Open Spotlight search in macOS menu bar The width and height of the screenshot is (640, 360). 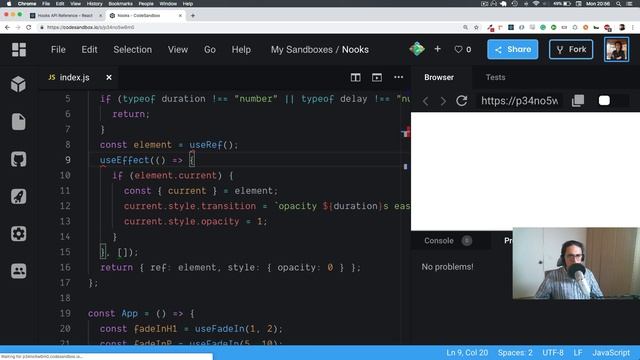[x=619, y=4]
